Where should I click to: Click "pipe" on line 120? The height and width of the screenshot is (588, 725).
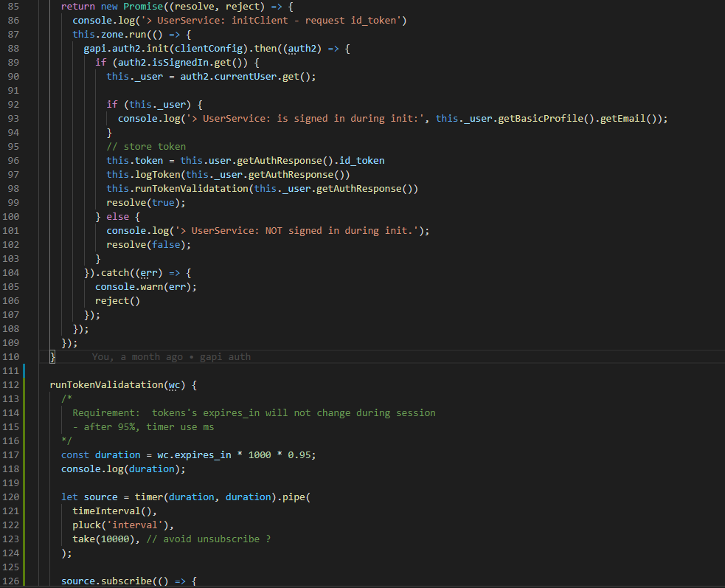(x=294, y=497)
